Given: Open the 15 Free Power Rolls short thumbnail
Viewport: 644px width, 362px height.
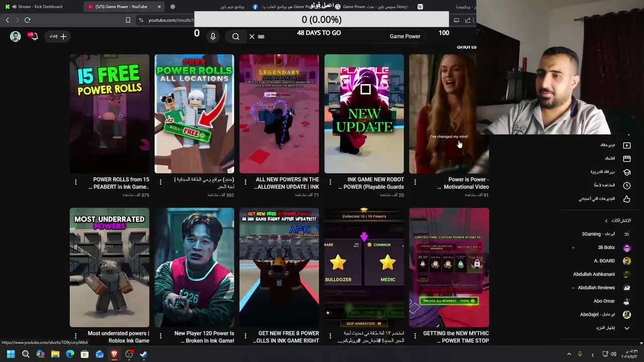Looking at the screenshot, I should point(109,114).
